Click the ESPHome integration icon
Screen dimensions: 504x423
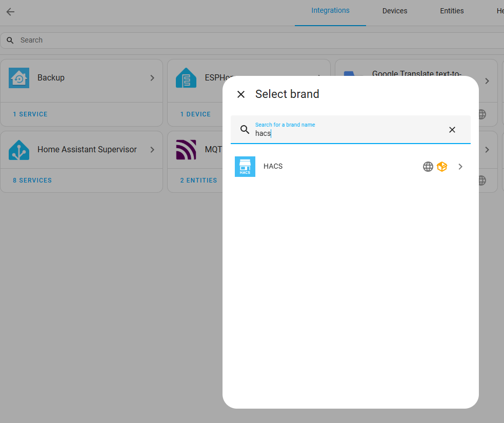point(186,78)
